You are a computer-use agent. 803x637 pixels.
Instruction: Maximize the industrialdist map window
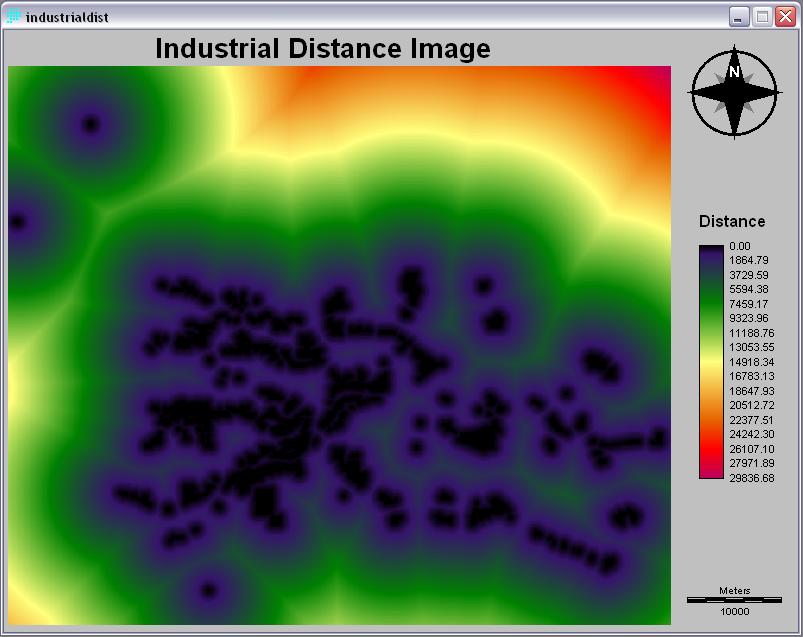click(x=762, y=17)
